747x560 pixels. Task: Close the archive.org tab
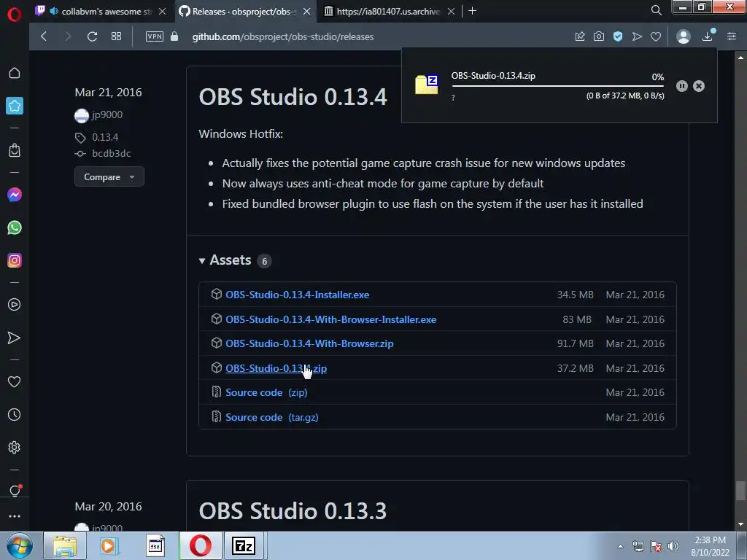[451, 12]
